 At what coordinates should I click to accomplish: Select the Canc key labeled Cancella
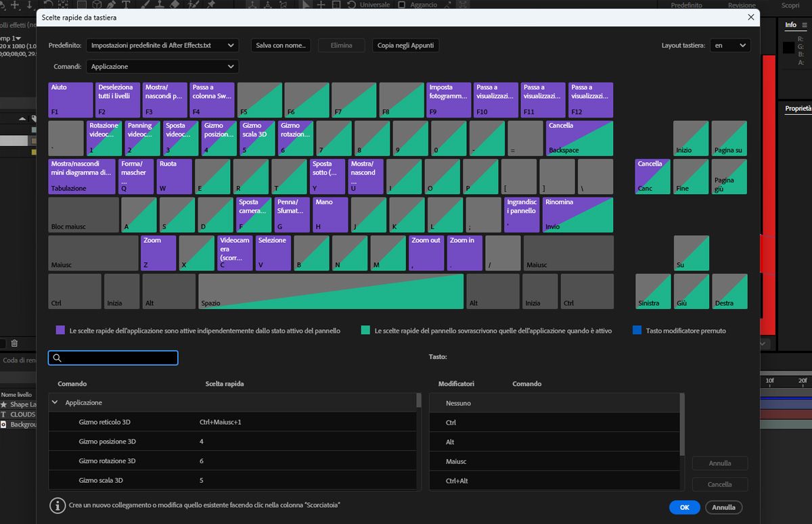pos(652,176)
